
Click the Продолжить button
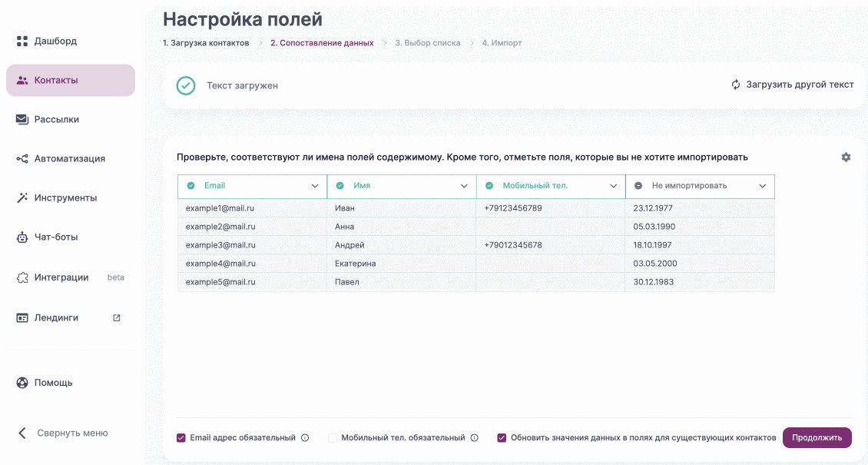817,437
